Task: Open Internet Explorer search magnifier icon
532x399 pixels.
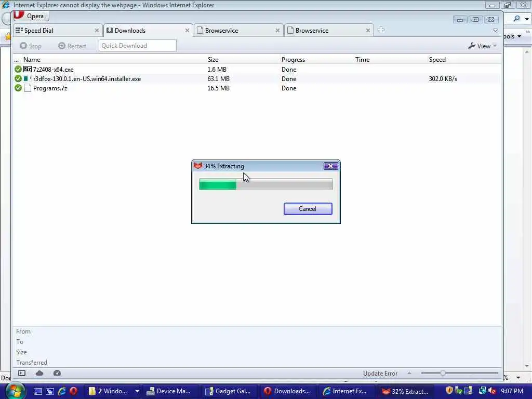Action: (x=516, y=19)
